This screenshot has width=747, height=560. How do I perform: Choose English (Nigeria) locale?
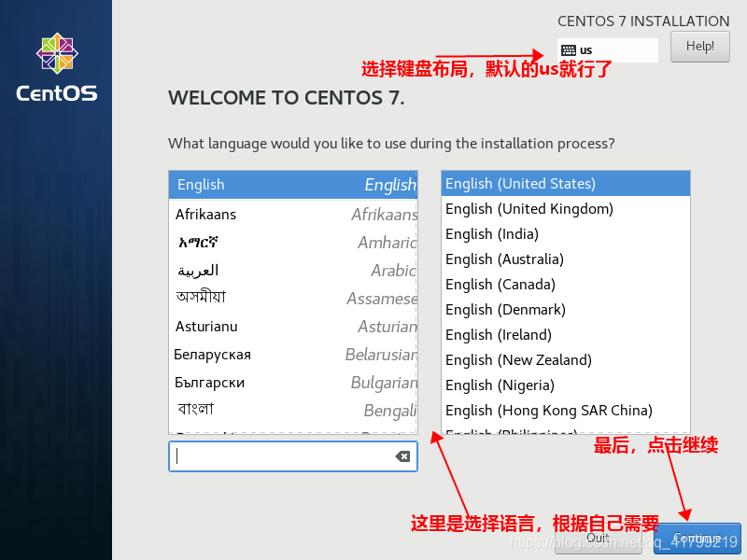pyautogui.click(x=566, y=385)
